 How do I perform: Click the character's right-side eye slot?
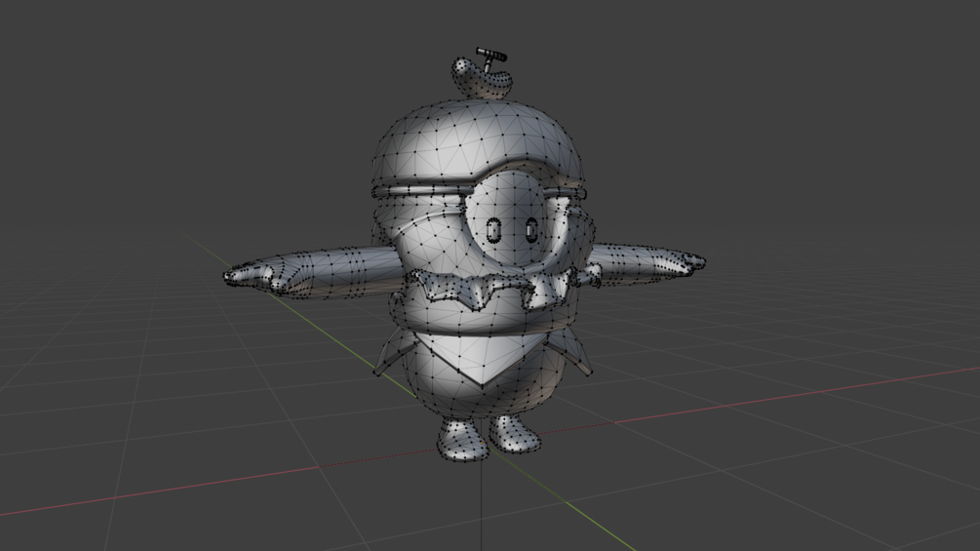point(530,230)
